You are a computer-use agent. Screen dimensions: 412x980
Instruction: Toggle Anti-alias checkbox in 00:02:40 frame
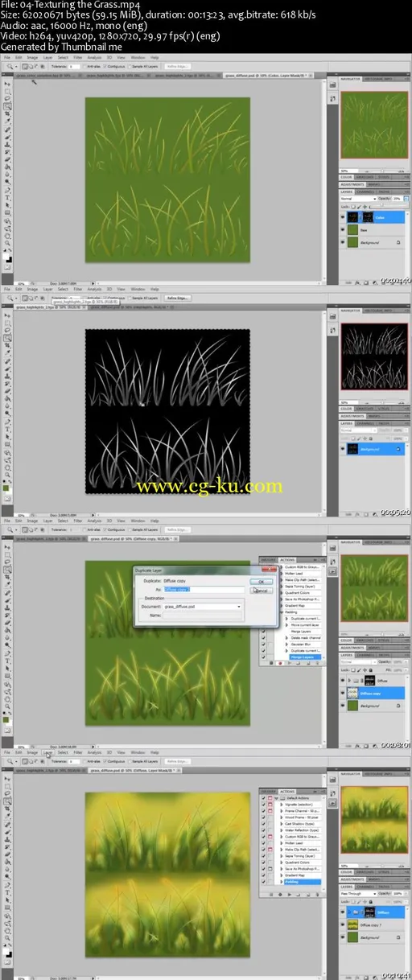pos(85,66)
